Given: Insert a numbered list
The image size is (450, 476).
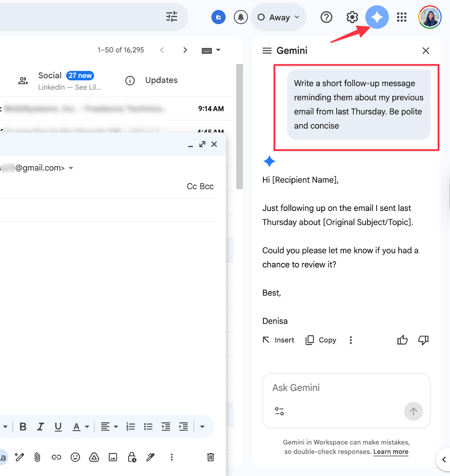Looking at the screenshot, I should coord(131,427).
